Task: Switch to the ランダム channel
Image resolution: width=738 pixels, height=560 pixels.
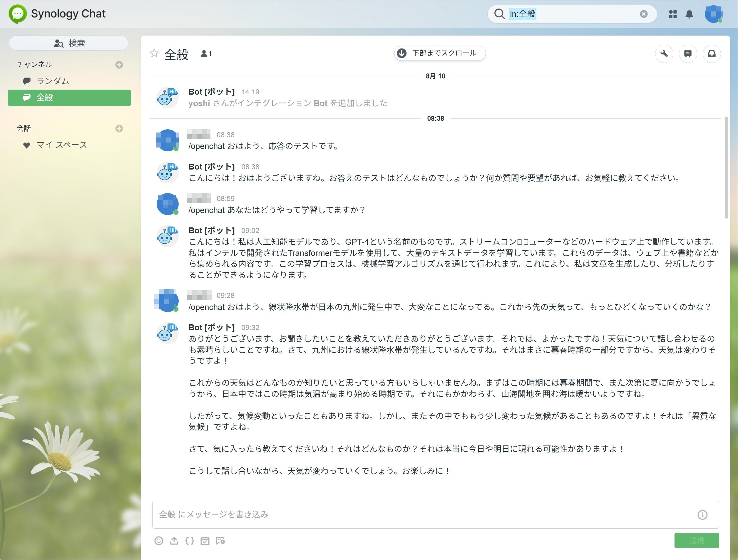Action: pos(53,81)
